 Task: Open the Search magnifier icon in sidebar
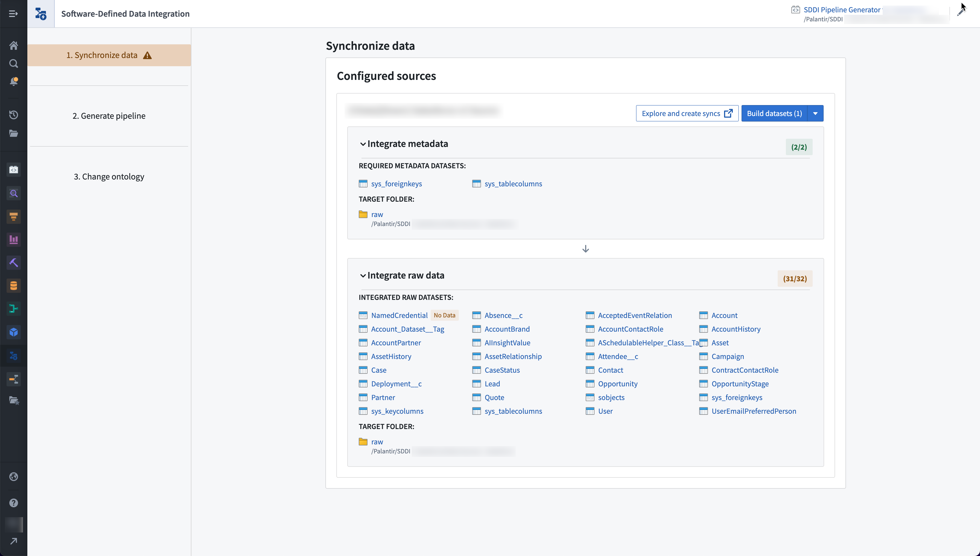(13, 63)
